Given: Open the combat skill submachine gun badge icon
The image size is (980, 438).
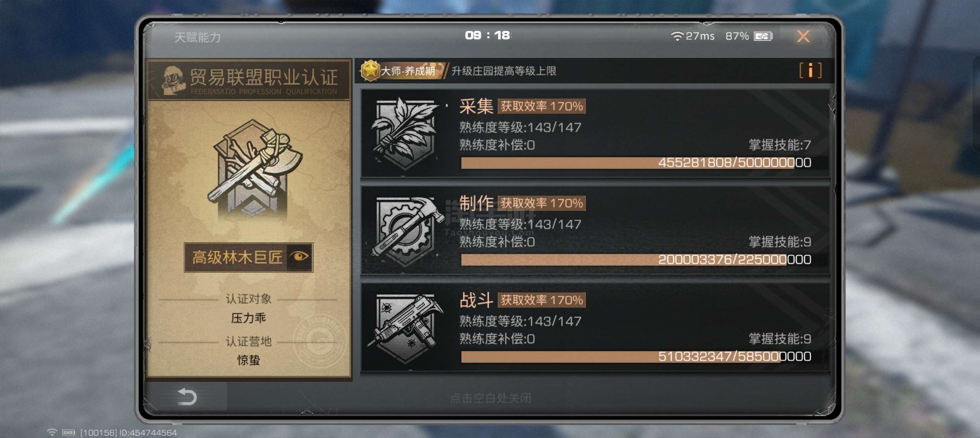Looking at the screenshot, I should tap(406, 328).
